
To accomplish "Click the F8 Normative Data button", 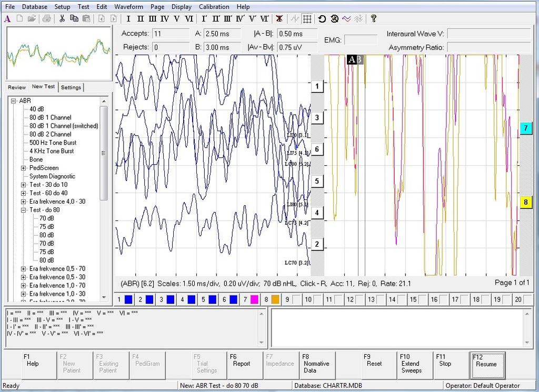I will (x=317, y=366).
